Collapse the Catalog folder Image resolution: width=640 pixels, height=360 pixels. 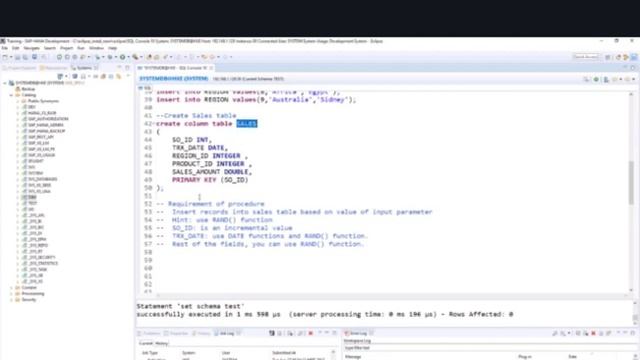[11, 95]
